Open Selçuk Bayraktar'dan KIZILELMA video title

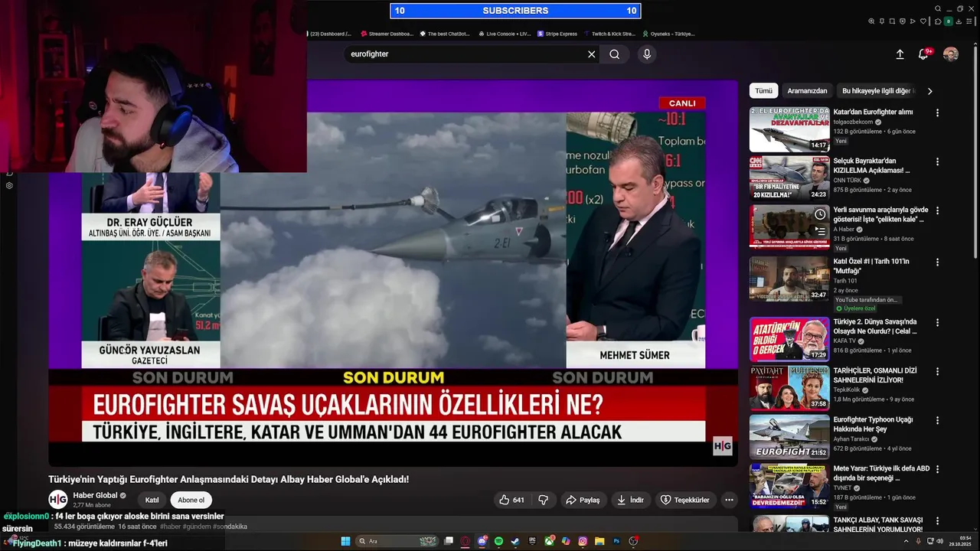point(872,165)
